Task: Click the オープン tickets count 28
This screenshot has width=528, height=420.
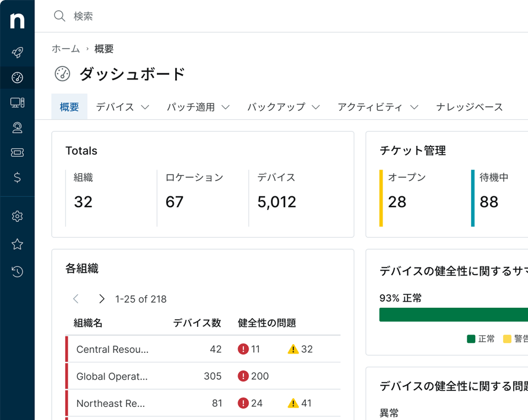Action: [x=397, y=202]
